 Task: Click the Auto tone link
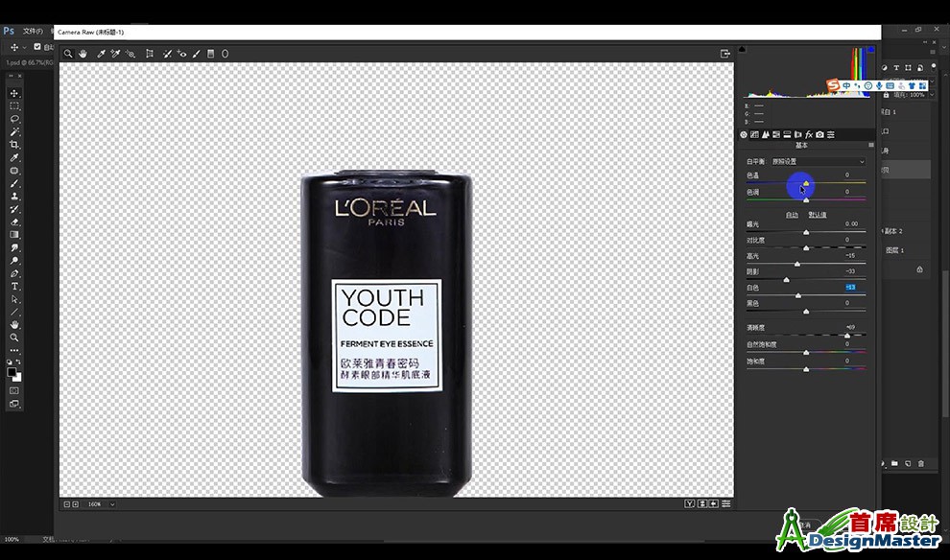[x=792, y=215]
